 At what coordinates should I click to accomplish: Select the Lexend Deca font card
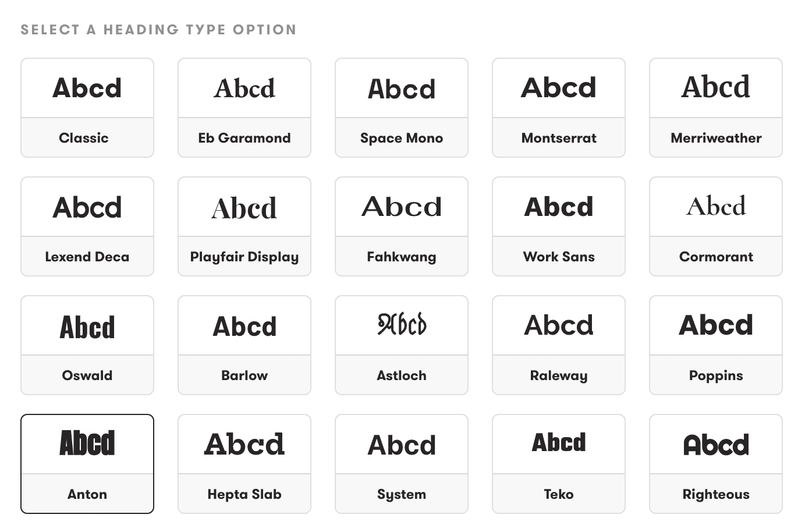(x=87, y=226)
